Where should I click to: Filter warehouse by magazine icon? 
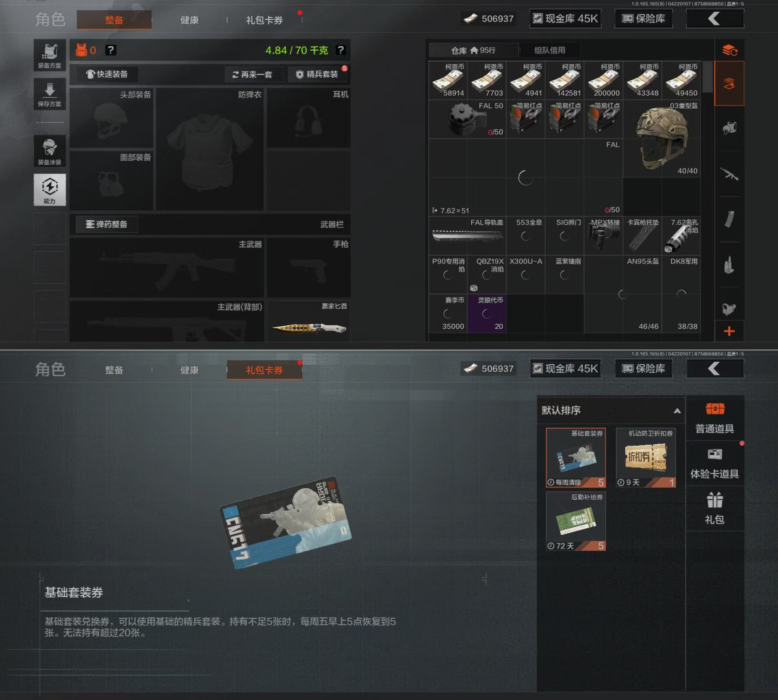[729, 220]
